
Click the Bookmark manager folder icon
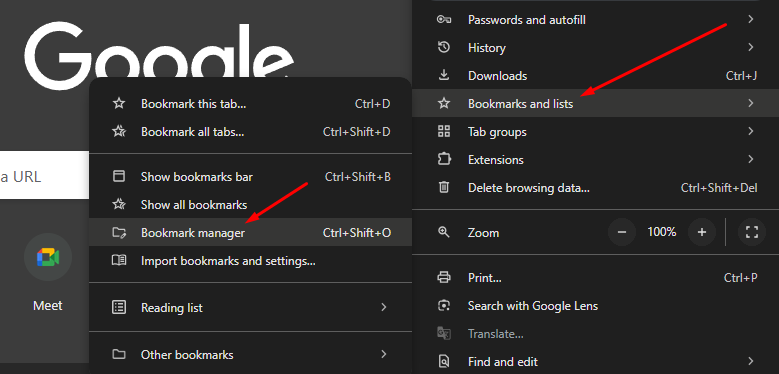click(x=119, y=232)
